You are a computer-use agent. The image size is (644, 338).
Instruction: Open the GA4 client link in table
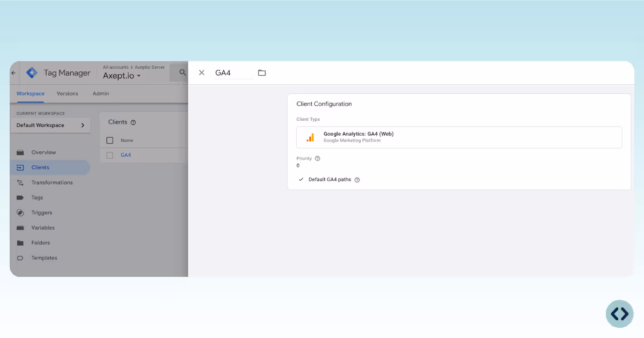point(126,155)
